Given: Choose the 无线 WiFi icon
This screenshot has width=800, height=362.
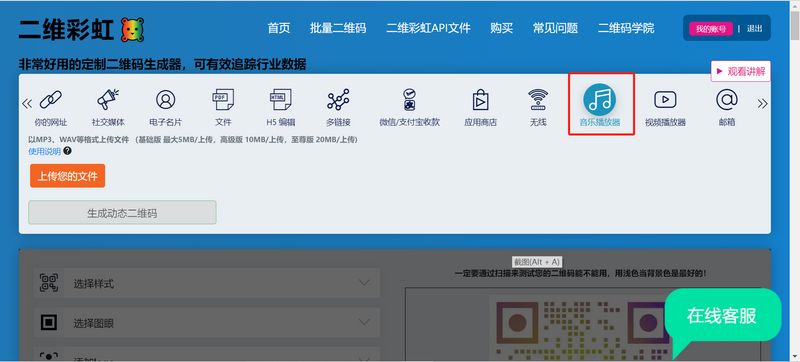Looking at the screenshot, I should [538, 99].
